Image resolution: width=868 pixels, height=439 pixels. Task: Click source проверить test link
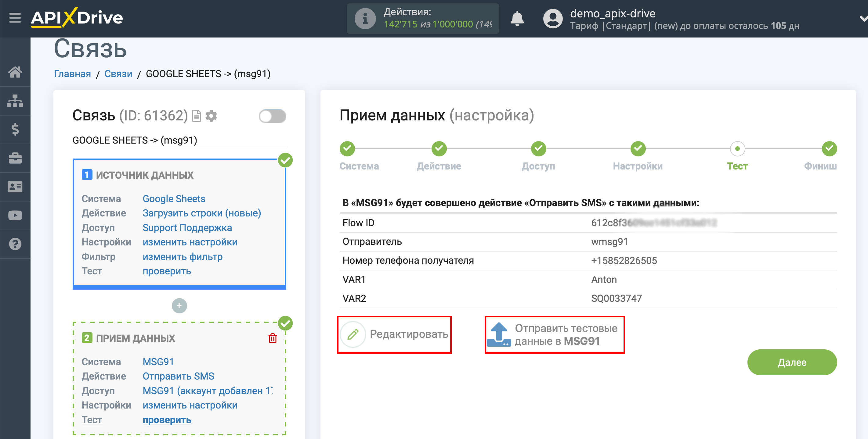tap(167, 271)
